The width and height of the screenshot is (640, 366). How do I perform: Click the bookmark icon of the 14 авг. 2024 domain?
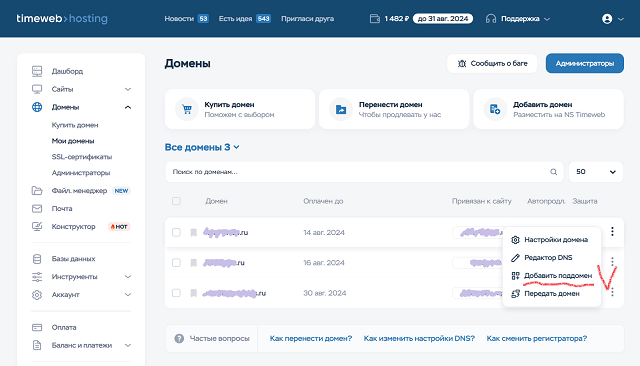coord(193,233)
